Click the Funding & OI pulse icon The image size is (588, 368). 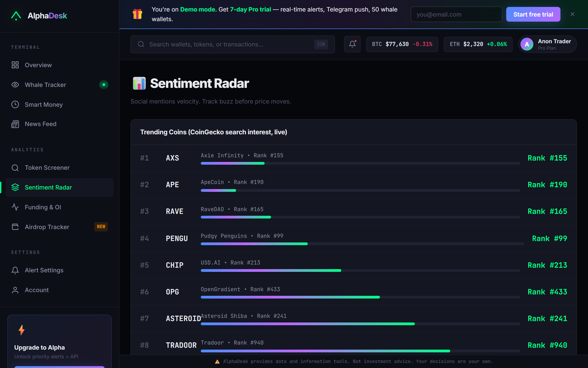(15, 207)
